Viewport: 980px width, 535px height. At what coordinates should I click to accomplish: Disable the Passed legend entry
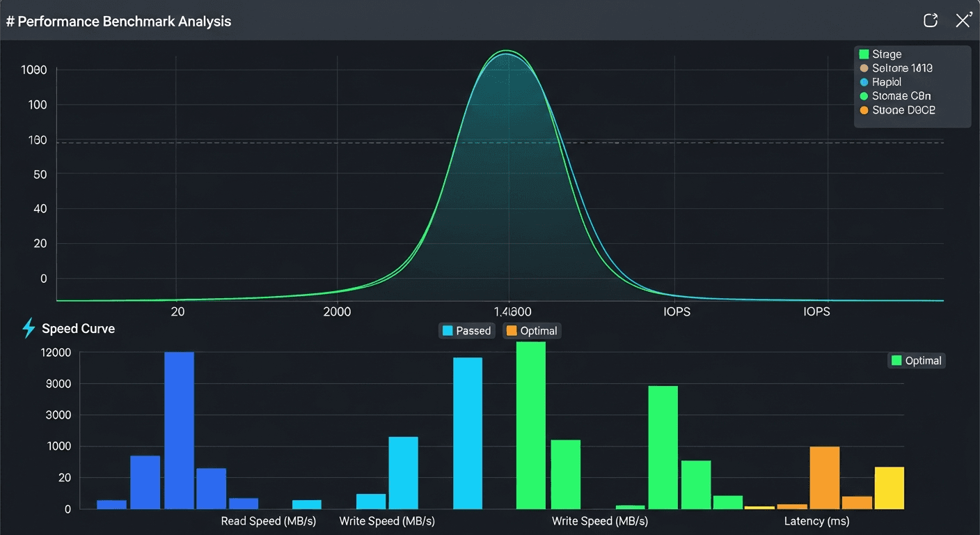point(467,330)
